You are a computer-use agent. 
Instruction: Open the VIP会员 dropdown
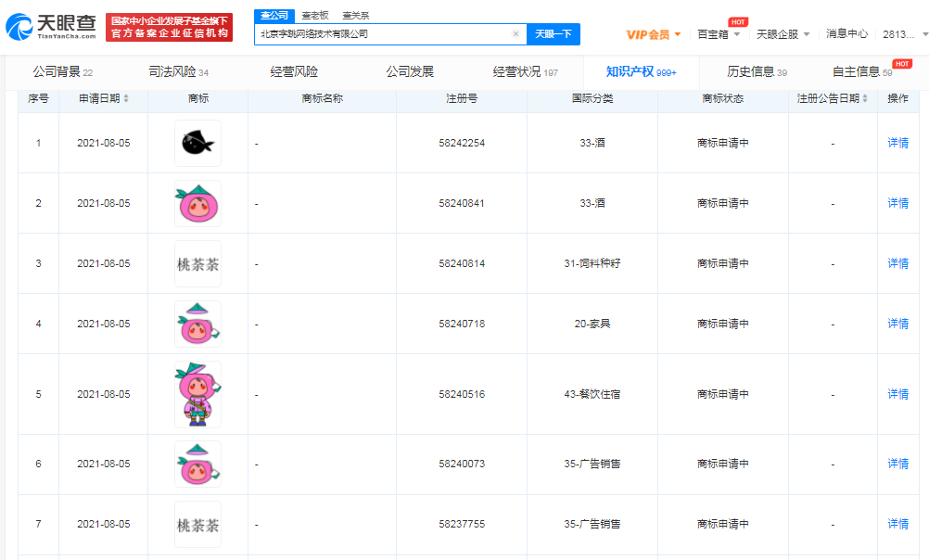654,34
